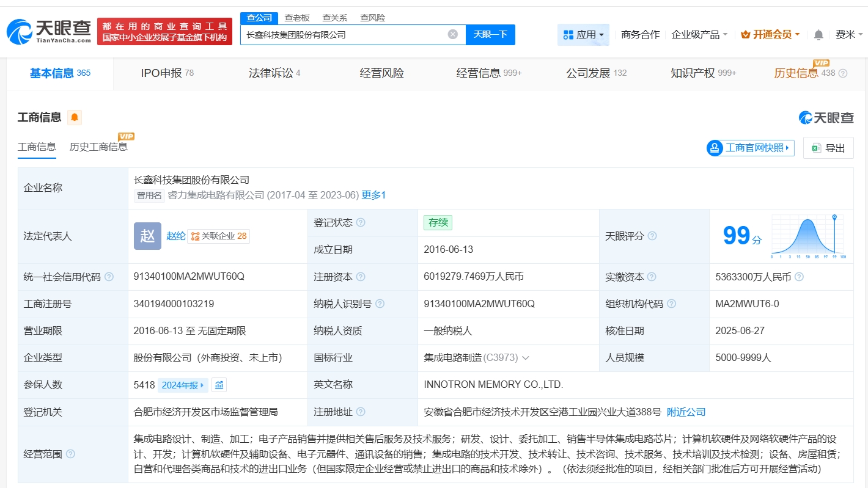Image resolution: width=868 pixels, height=488 pixels.
Task: Click staff size 5000-9999人
Action: 743,358
